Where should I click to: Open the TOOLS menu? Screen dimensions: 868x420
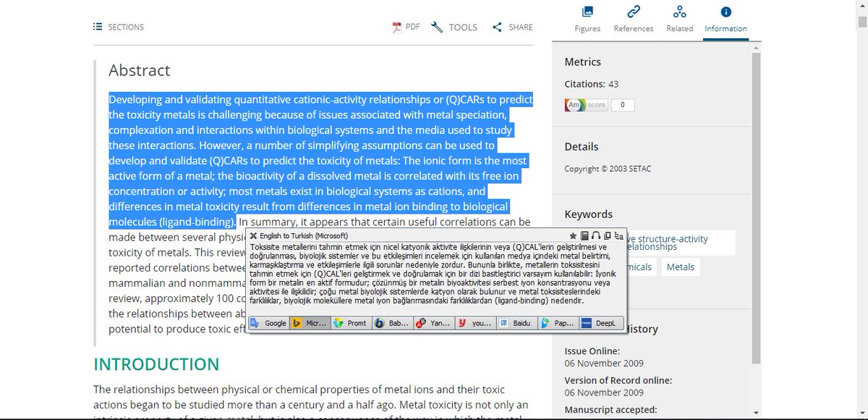(454, 27)
